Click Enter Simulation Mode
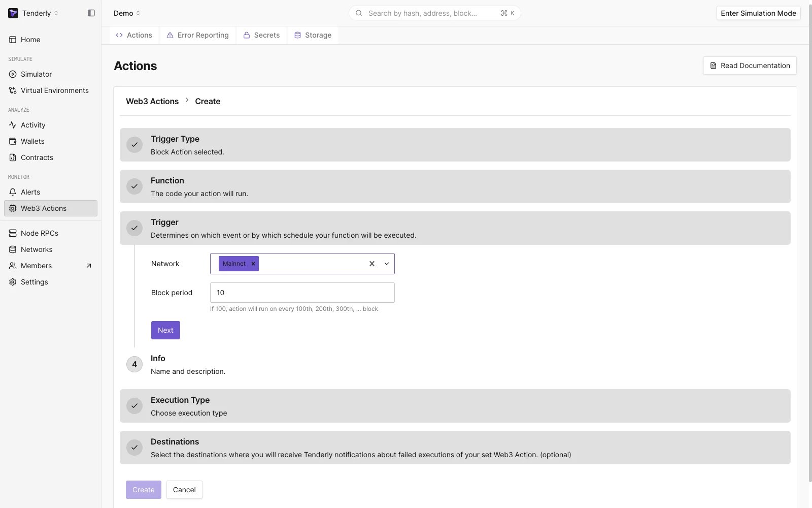 pyautogui.click(x=758, y=13)
